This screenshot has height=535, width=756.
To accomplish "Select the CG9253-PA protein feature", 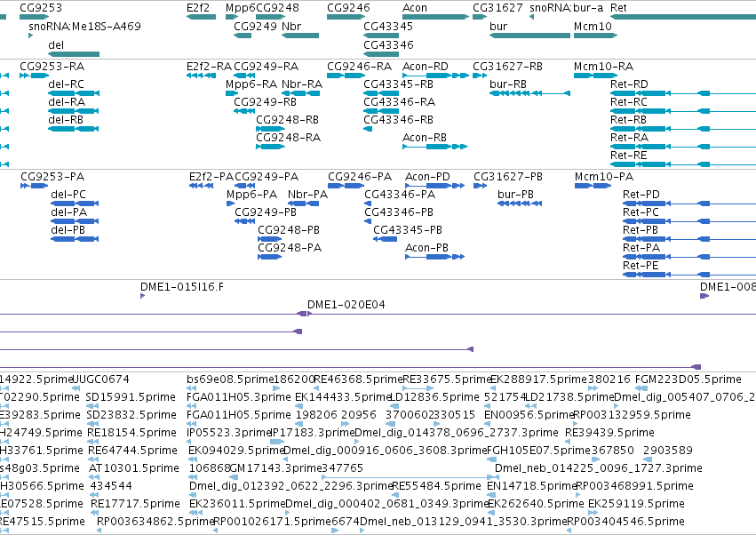I will pyautogui.click(x=35, y=186).
